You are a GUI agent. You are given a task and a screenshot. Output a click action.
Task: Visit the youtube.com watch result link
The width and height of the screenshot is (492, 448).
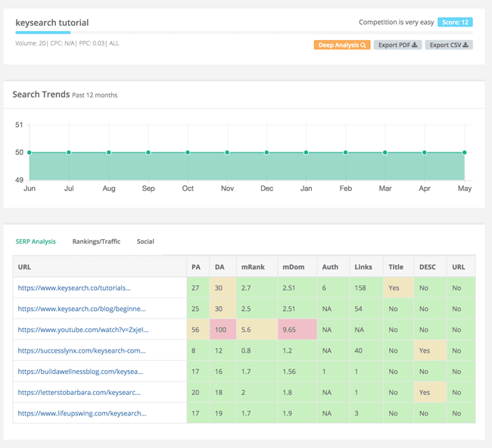coord(83,330)
